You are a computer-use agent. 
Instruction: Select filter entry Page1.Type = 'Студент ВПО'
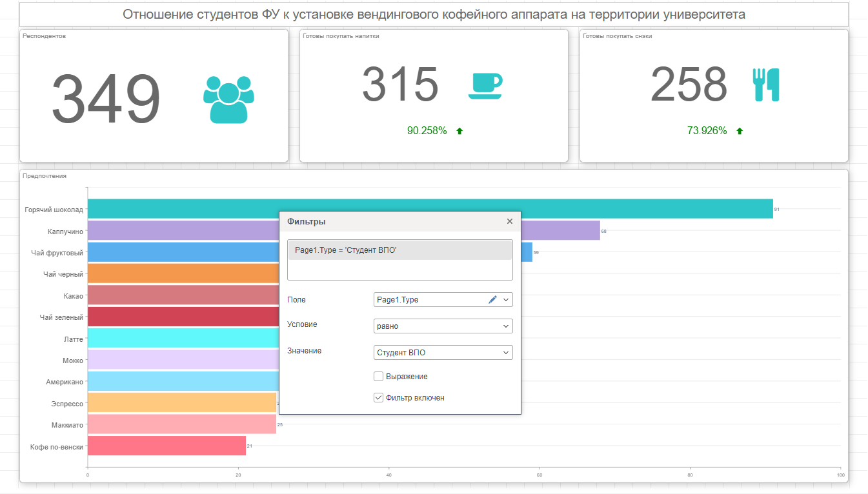(x=399, y=250)
